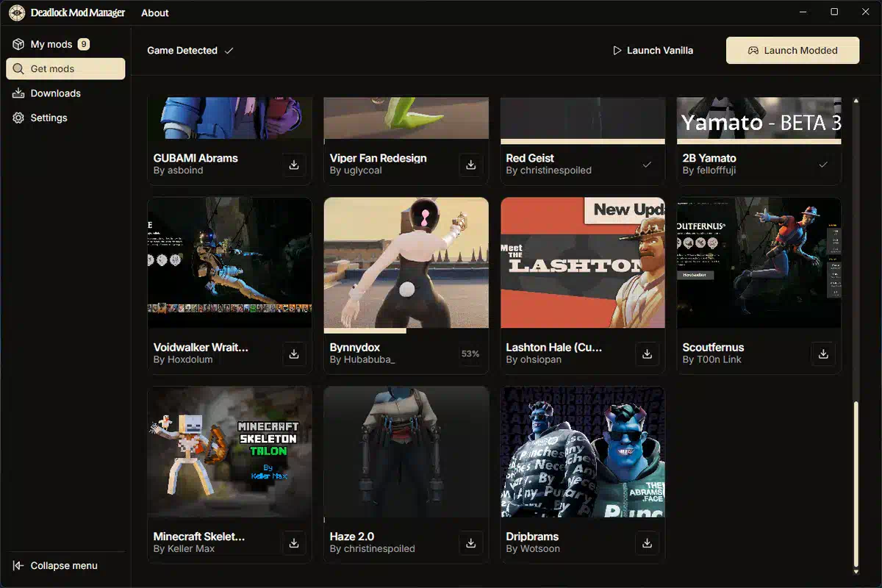Open the About menu
The height and width of the screenshot is (588, 882).
(155, 12)
